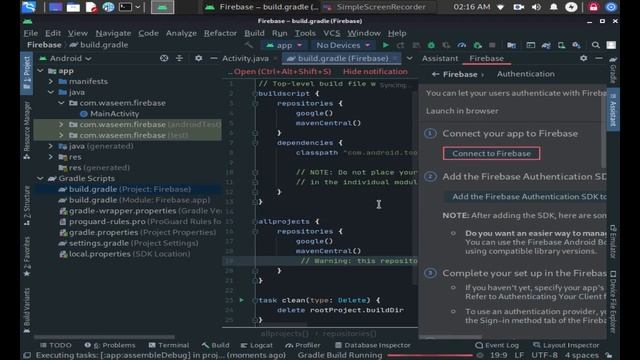Toggle file read-only lock icon in status bar

(608, 356)
